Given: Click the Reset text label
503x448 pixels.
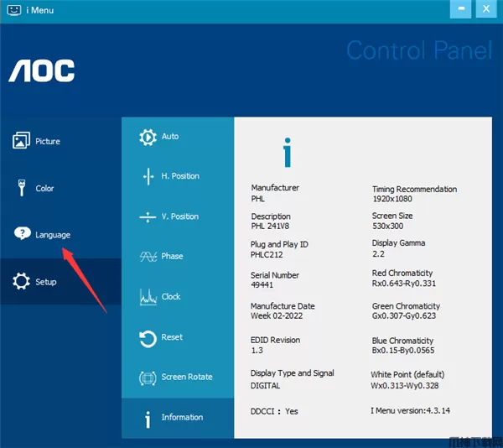Looking at the screenshot, I should [x=172, y=337].
